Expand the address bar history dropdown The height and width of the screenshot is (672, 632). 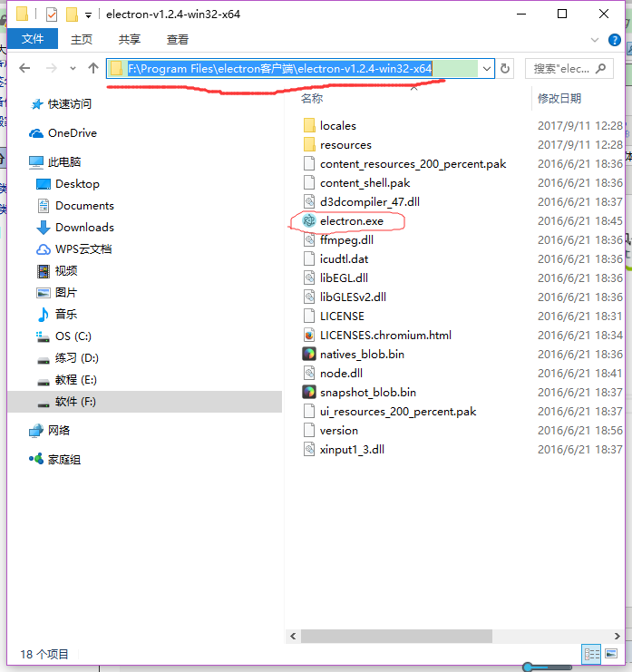pos(486,69)
